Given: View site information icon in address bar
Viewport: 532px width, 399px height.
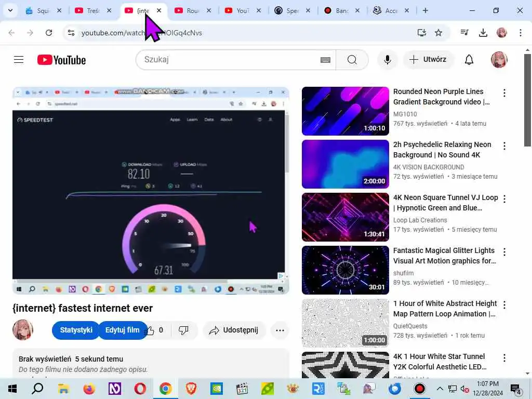Looking at the screenshot, I should point(71,33).
